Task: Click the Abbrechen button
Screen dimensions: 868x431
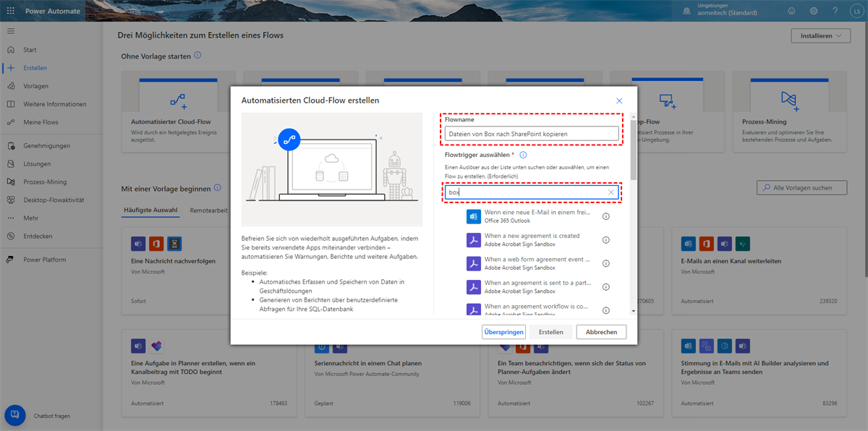Action: pyautogui.click(x=602, y=332)
